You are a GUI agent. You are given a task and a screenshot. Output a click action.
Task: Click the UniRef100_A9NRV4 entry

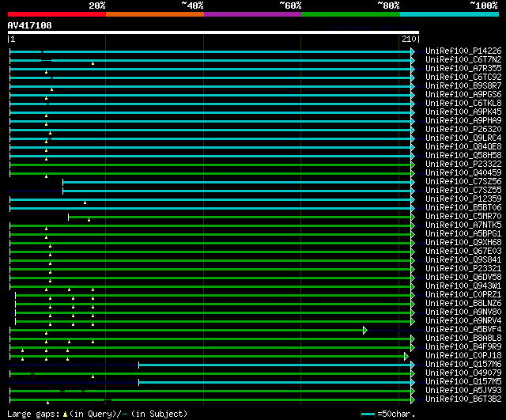(463, 321)
